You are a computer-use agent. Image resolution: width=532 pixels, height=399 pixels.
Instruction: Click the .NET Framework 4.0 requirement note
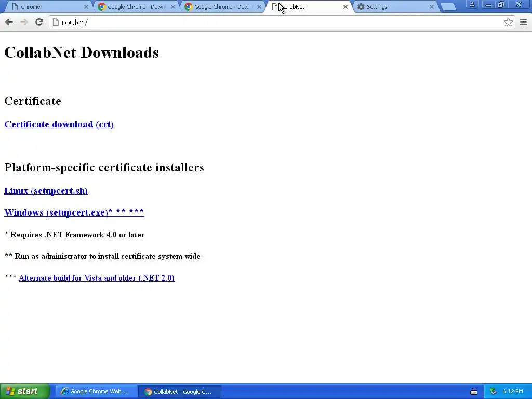(75, 235)
